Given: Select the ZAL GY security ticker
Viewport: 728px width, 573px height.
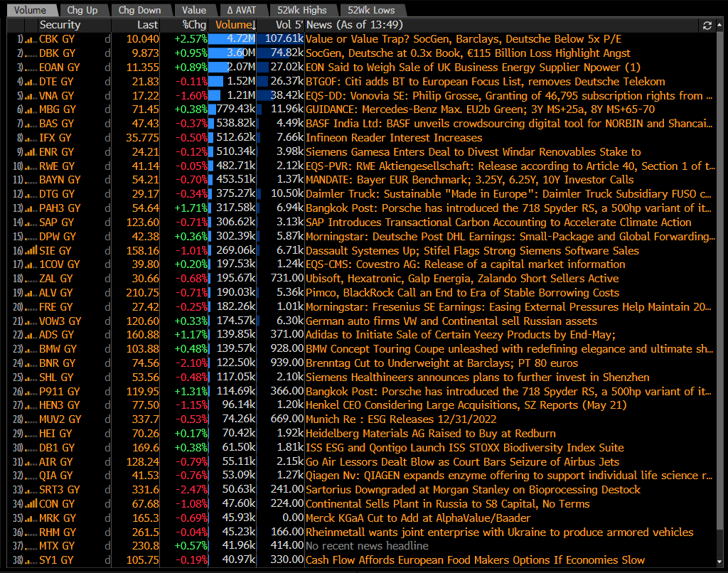Looking at the screenshot, I should (55, 279).
